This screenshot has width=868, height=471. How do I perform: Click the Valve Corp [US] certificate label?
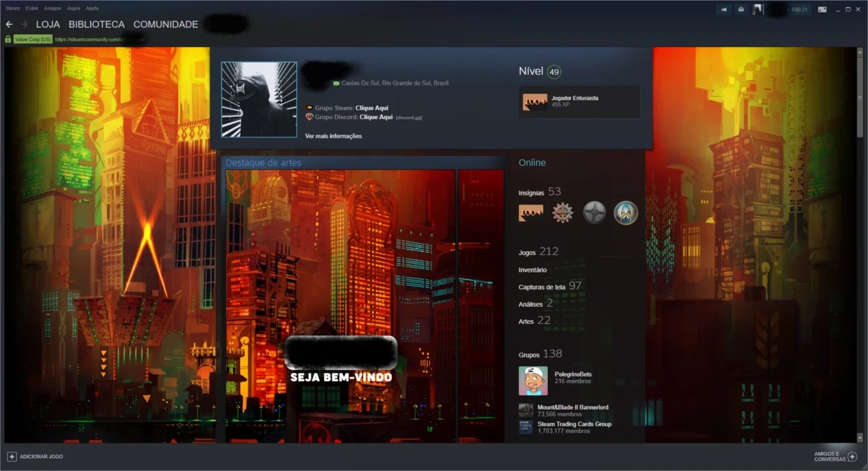click(33, 39)
